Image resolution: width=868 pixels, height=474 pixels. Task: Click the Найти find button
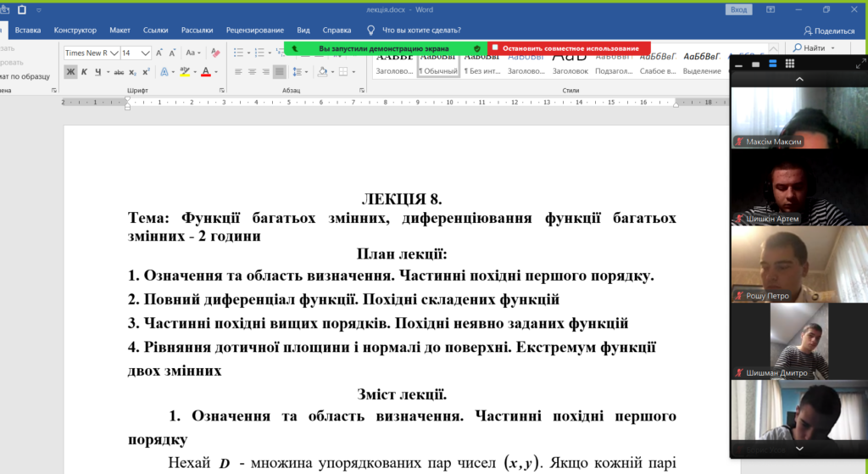tap(810, 48)
